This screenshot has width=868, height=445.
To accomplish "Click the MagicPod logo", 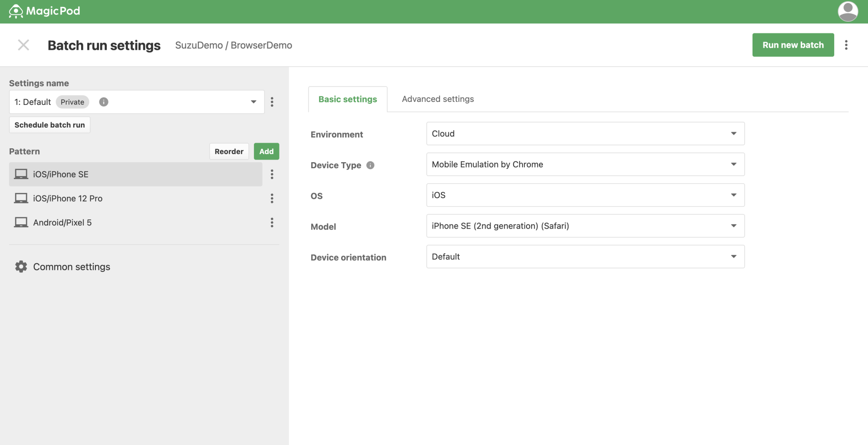I will point(44,11).
